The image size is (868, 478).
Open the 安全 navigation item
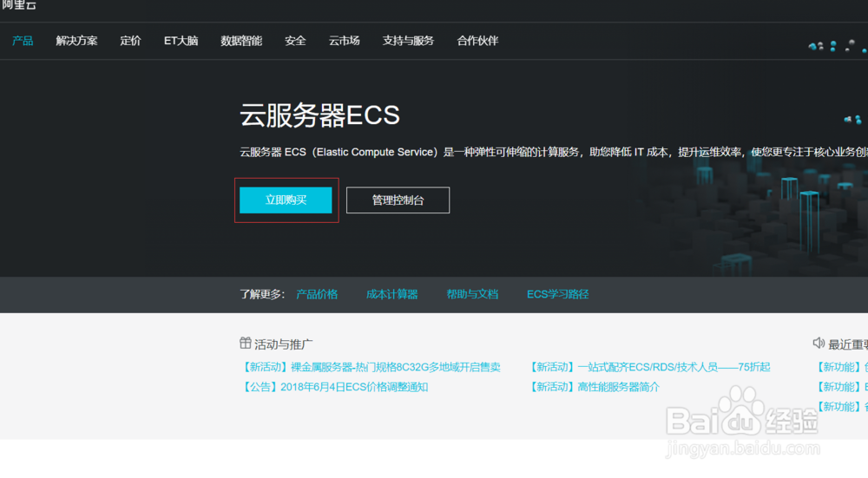[x=295, y=41]
